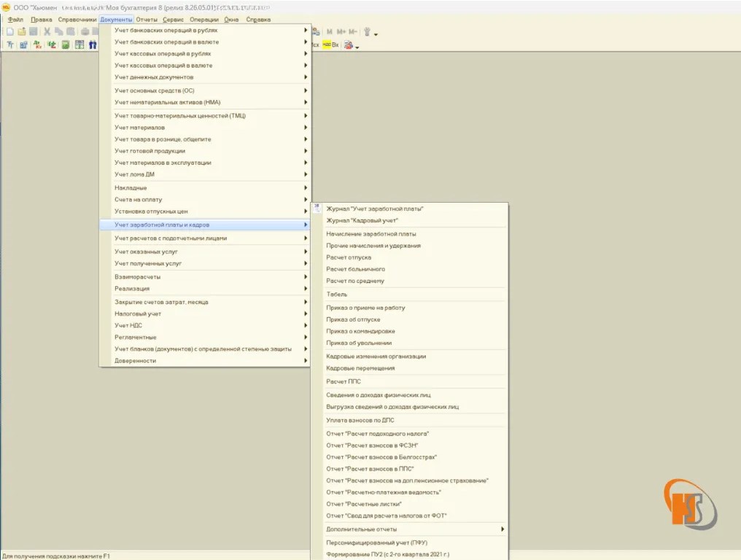Open the Окна menu
Viewport: 741px width, 560px height.
(231, 20)
